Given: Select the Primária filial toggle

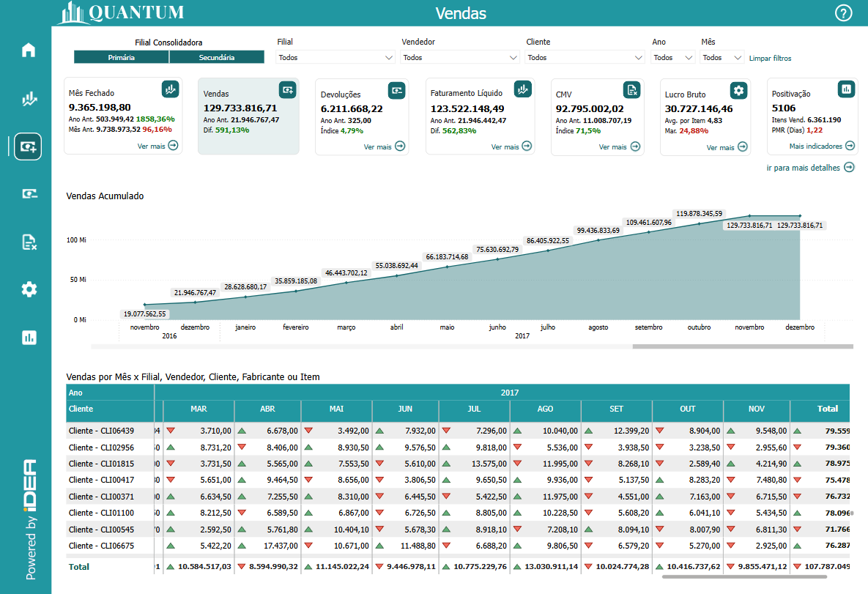Looking at the screenshot, I should click(x=121, y=57).
